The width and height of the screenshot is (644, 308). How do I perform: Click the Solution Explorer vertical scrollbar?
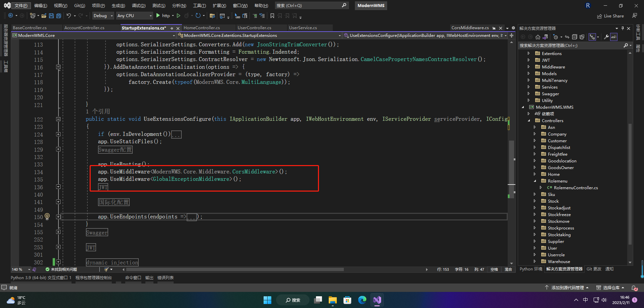(x=630, y=184)
